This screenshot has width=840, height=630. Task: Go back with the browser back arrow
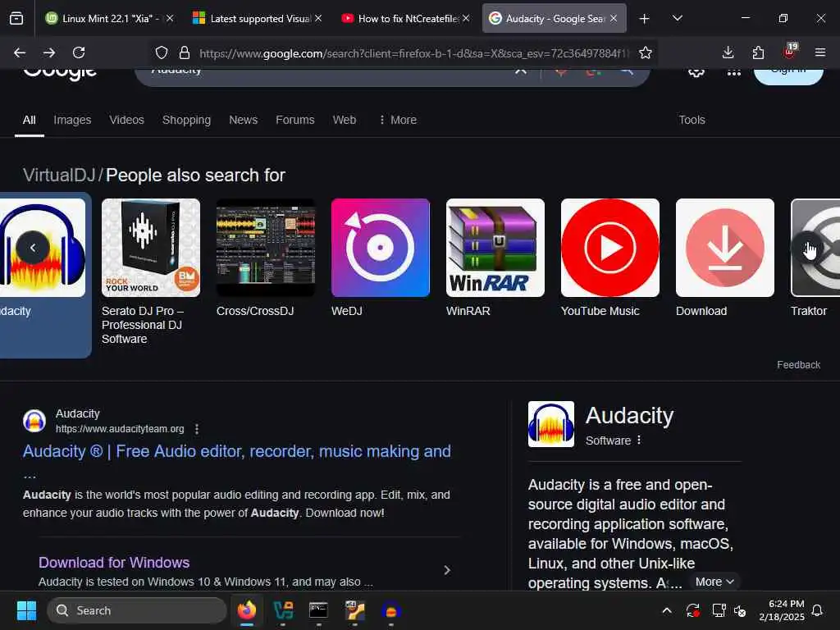point(20,52)
